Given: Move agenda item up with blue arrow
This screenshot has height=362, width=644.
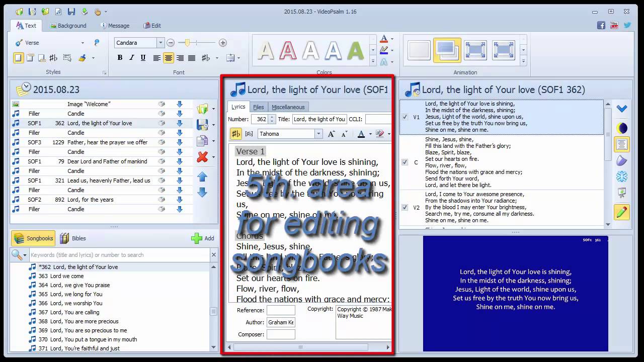Looking at the screenshot, I should click(202, 176).
